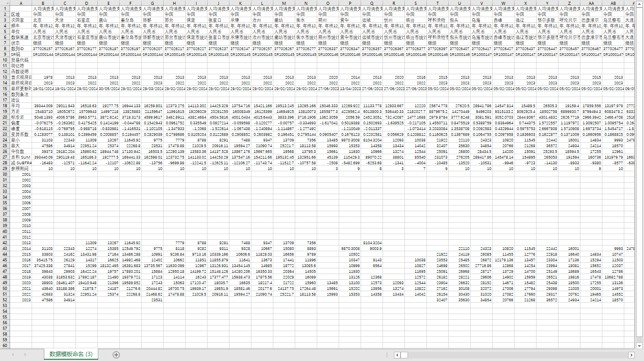Image resolution: width=644 pixels, height=361 pixels.
Task: Click the 石家庄 city cell
Action: [86, 20]
